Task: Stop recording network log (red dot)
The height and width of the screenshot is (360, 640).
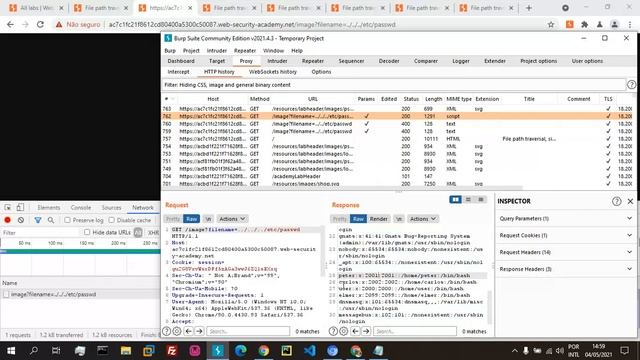Action: click(x=7, y=220)
